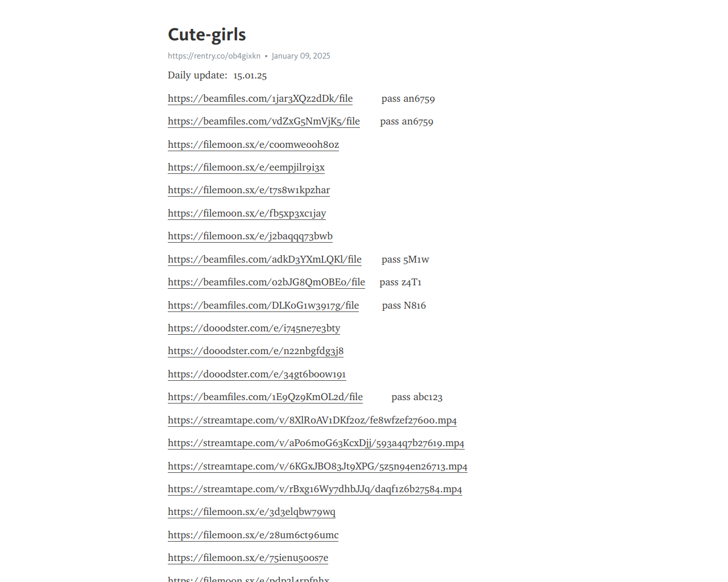Image resolution: width=728 pixels, height=582 pixels.
Task: Open the beamfiles o2bJG8QmOBEo file link
Action: (266, 282)
